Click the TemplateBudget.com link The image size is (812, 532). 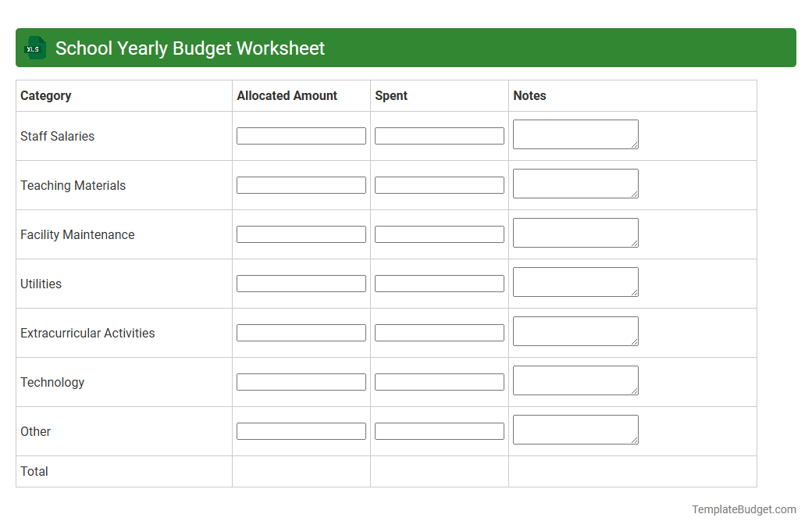tap(743, 509)
